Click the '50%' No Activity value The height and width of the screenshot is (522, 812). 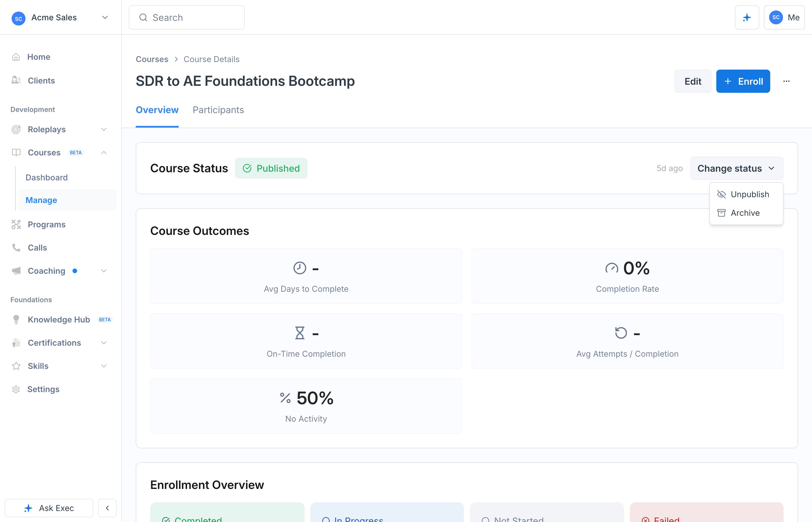[315, 398]
